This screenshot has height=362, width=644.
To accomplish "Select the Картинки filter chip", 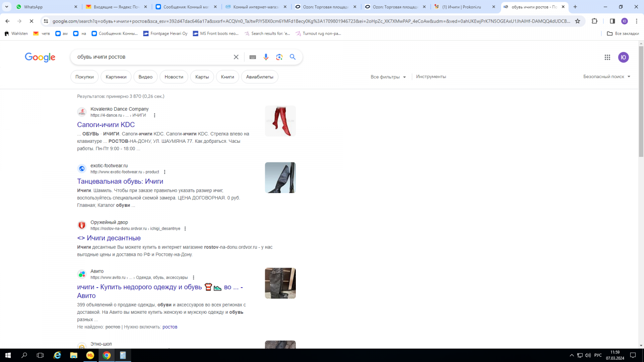I will pyautogui.click(x=116, y=77).
